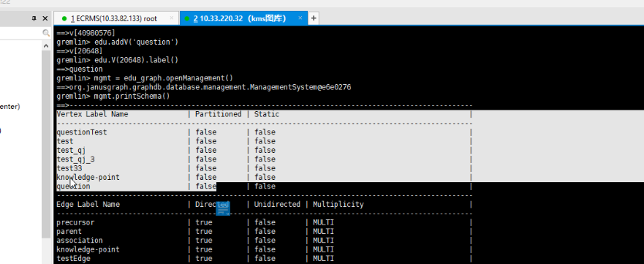Click 'mgmt.printSchema()' command line
Screen dimensions: 644x264
coord(113,96)
